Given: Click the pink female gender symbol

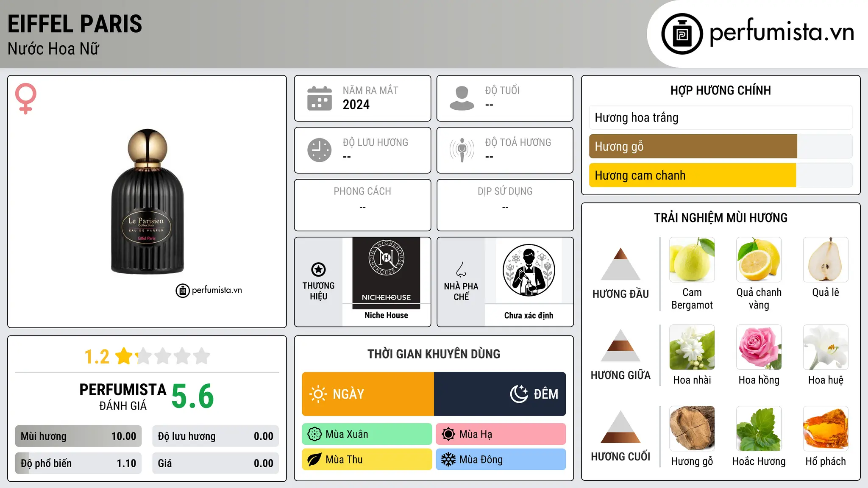Looking at the screenshot, I should [x=26, y=99].
